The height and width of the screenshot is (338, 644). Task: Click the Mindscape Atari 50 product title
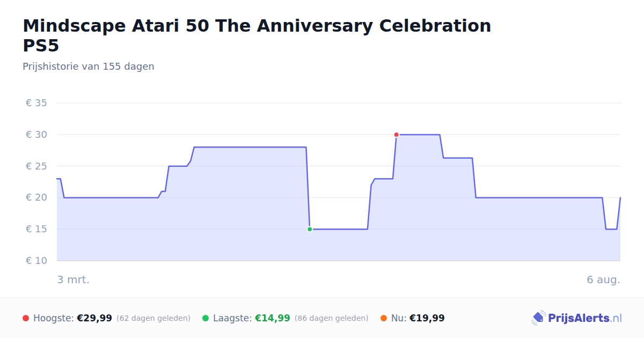[x=257, y=35]
